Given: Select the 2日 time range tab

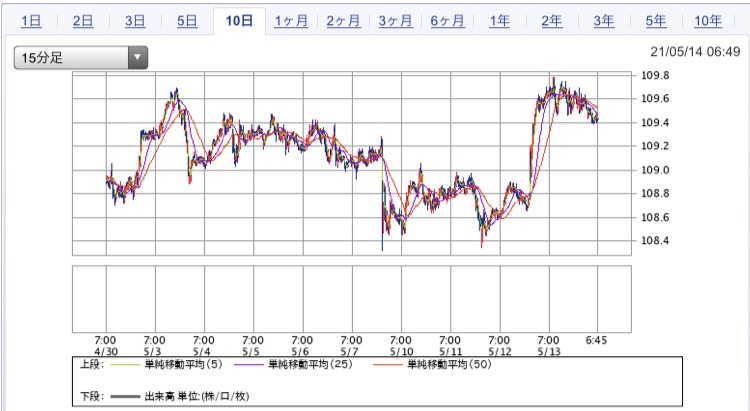Looking at the screenshot, I should 83,21.
